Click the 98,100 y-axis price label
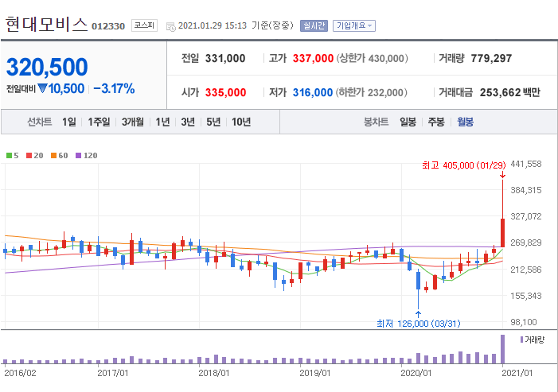 coord(523,322)
